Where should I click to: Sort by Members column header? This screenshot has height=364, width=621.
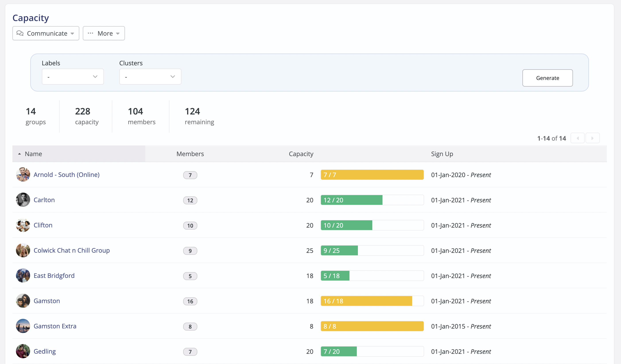tap(190, 154)
